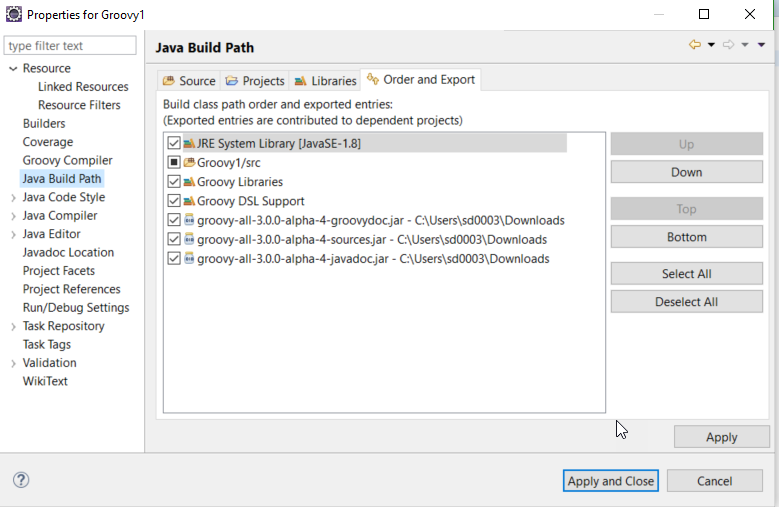Open the view menu dropdown arrow
Screen dimensions: 779x507
762,45
